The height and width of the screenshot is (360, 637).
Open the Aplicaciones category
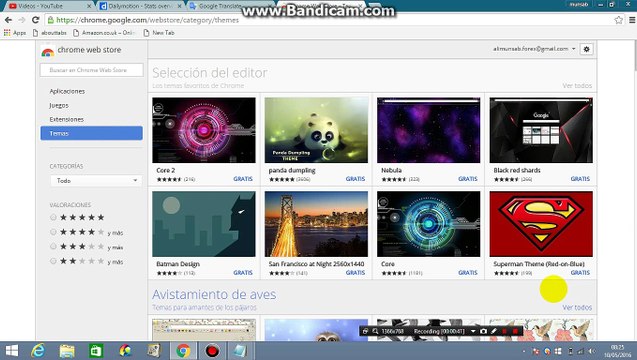pyautogui.click(x=67, y=91)
